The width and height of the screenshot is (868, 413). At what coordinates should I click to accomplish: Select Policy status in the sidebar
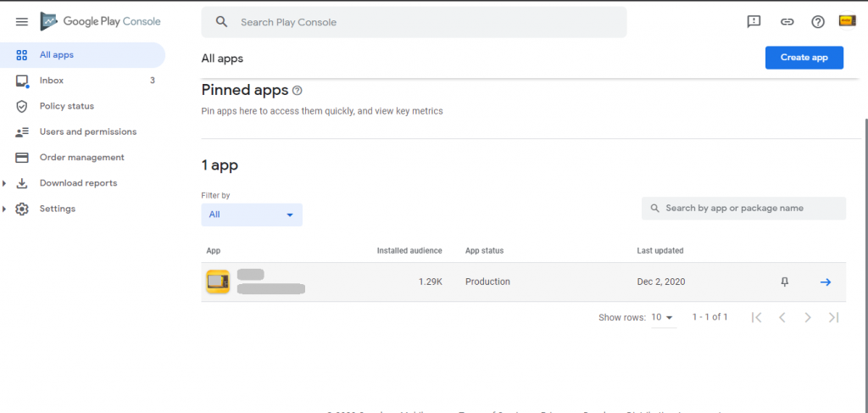tap(66, 106)
